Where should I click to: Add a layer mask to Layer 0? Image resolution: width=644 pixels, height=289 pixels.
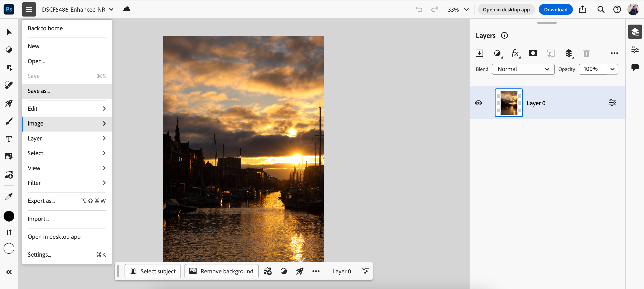click(x=533, y=53)
